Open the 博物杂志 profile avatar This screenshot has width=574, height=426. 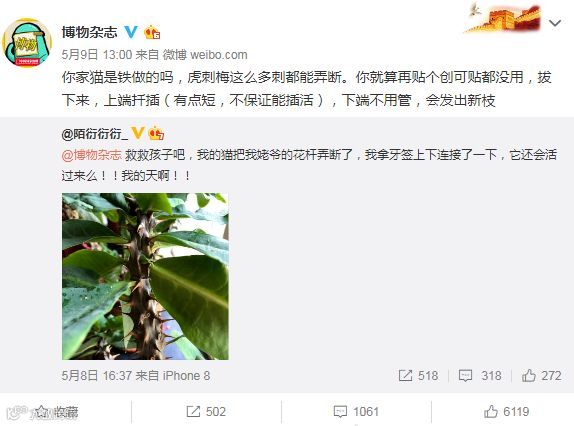tap(27, 42)
